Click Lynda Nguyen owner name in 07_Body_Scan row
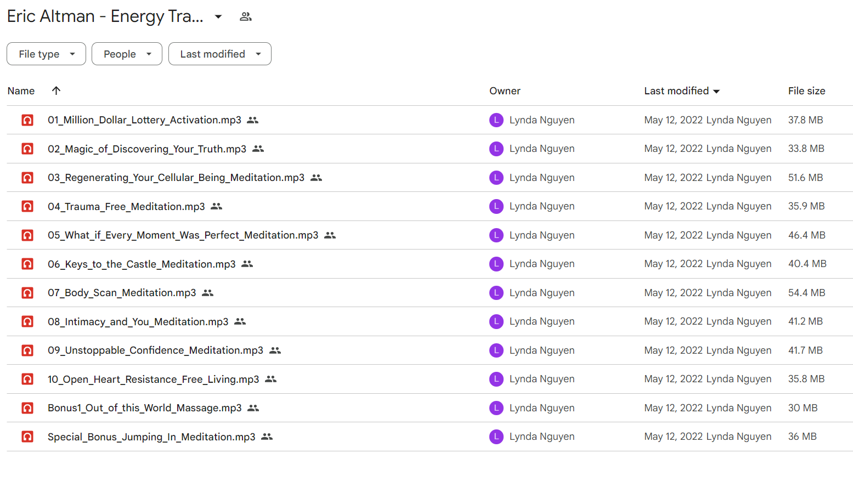This screenshot has width=853, height=504. pyautogui.click(x=542, y=293)
